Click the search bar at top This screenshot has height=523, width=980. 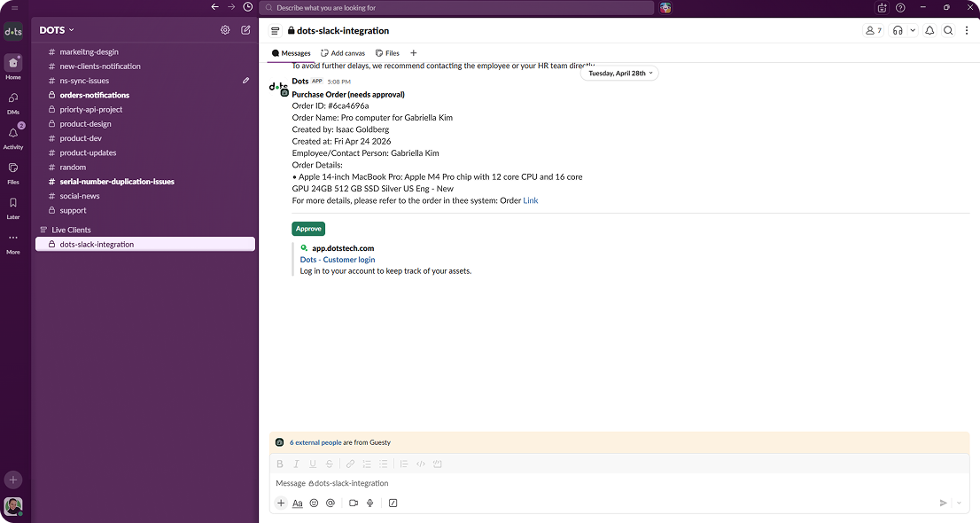click(x=457, y=7)
